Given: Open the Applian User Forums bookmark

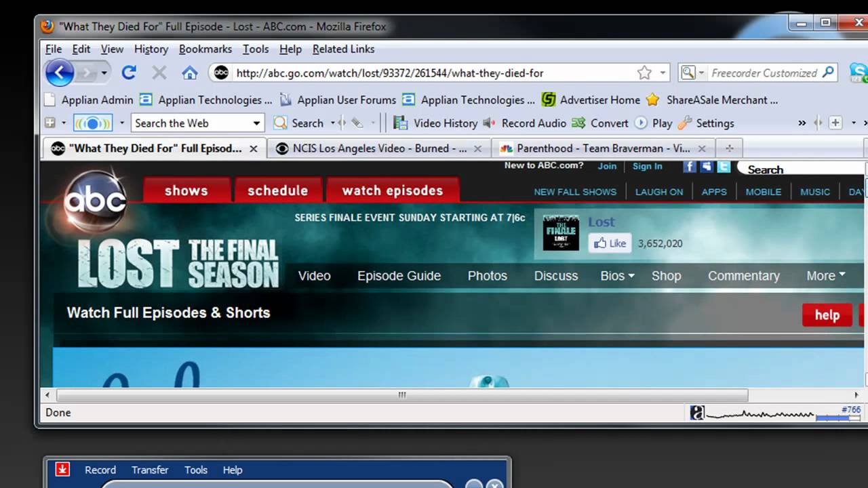Looking at the screenshot, I should pyautogui.click(x=338, y=100).
